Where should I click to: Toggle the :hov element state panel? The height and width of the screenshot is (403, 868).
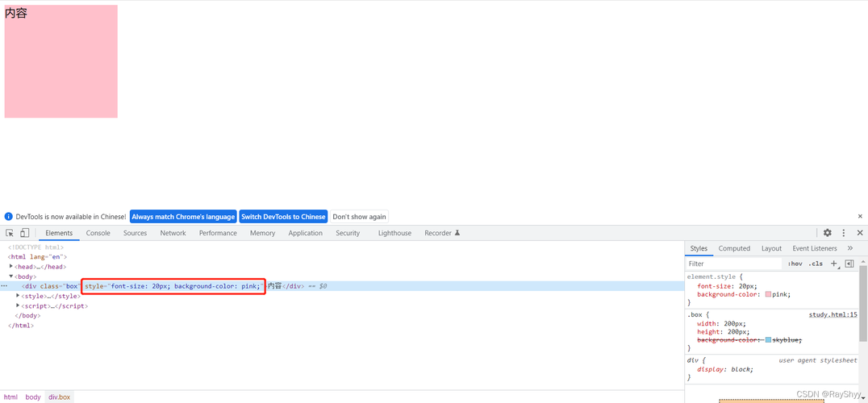795,264
